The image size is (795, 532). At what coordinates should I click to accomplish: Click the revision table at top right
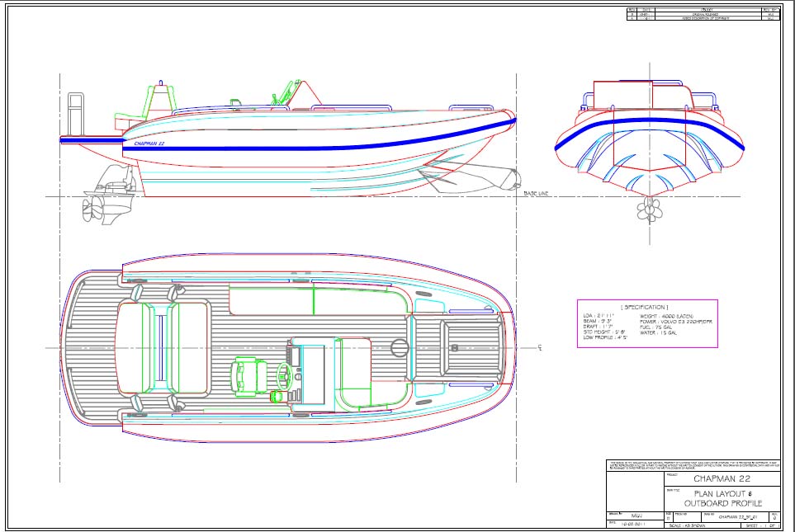[703, 13]
